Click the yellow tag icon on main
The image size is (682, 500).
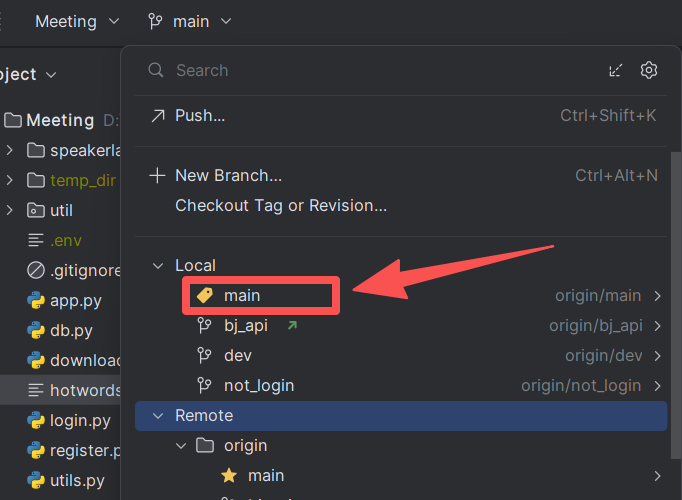204,296
